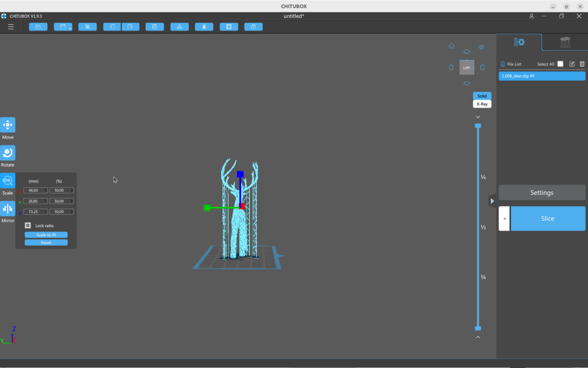The width and height of the screenshot is (588, 368).
Task: Click the Copy model toolbar icon
Action: (x=155, y=26)
